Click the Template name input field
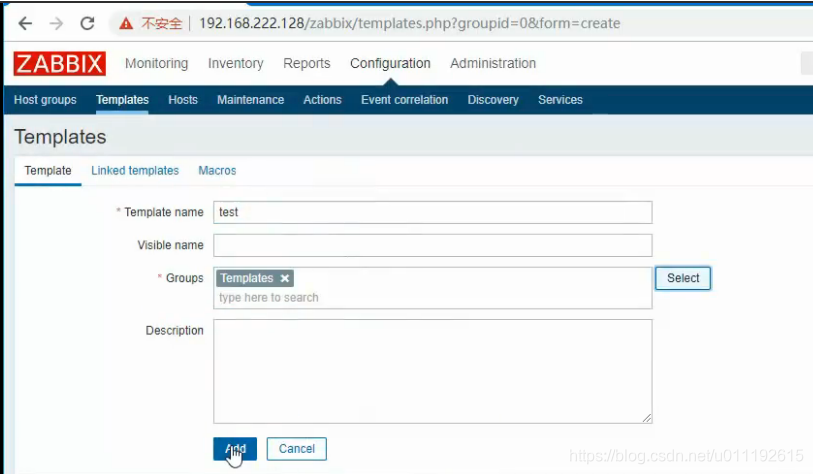The height and width of the screenshot is (474, 813). click(432, 213)
